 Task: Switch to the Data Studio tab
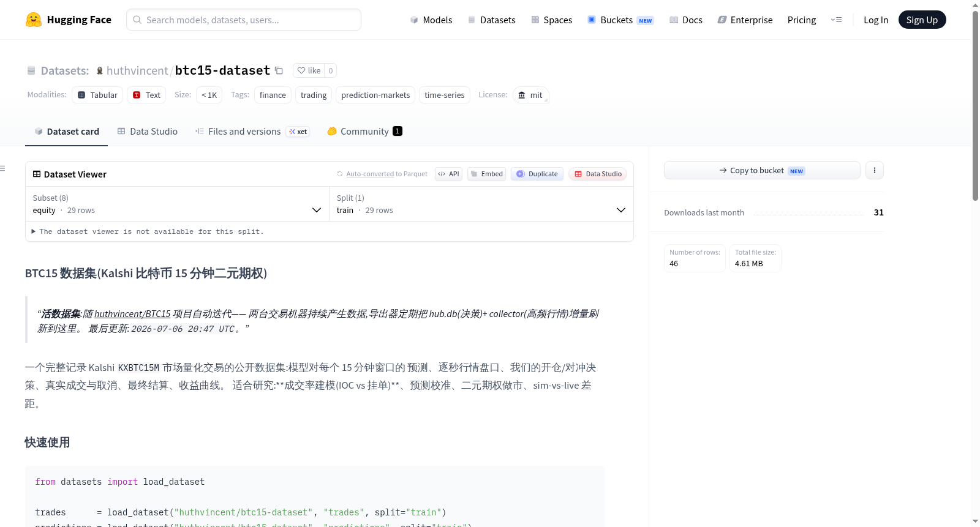147,131
